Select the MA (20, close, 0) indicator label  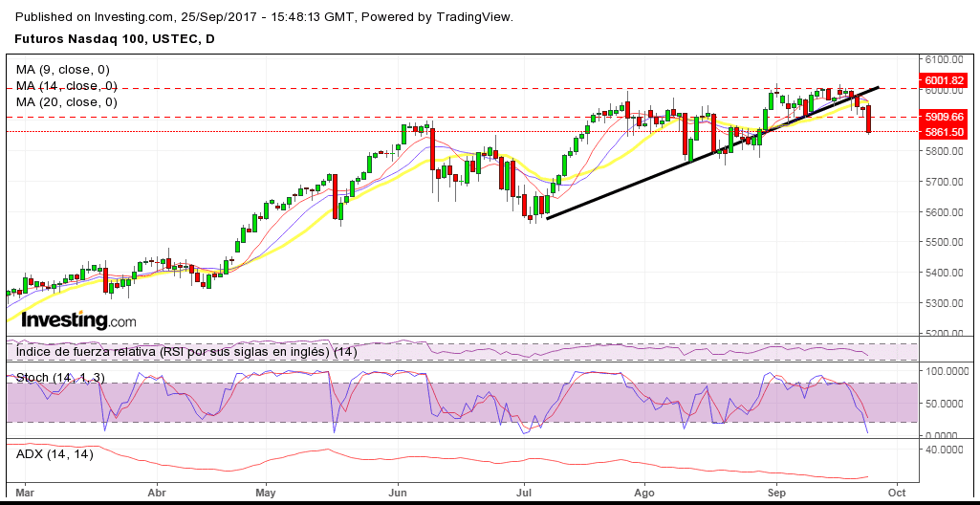tap(67, 101)
